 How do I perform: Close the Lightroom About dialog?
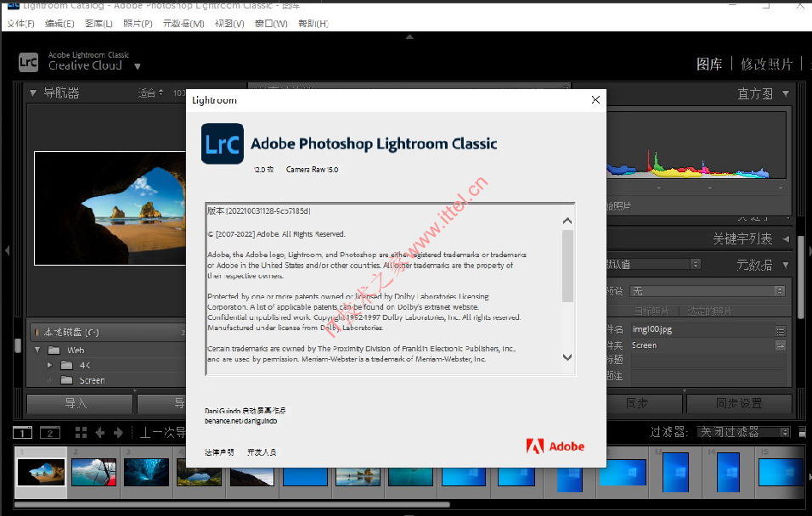tap(595, 100)
